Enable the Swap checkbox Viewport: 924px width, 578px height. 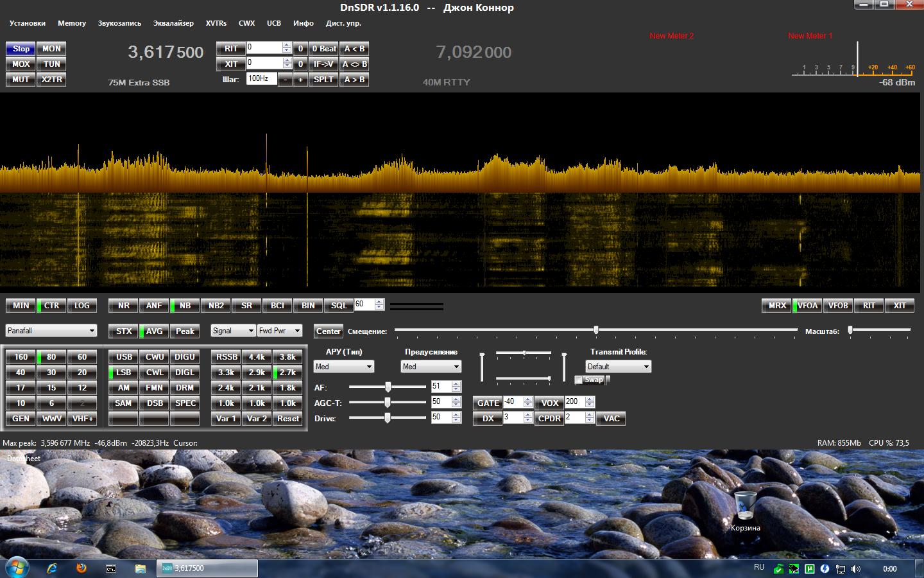click(579, 380)
